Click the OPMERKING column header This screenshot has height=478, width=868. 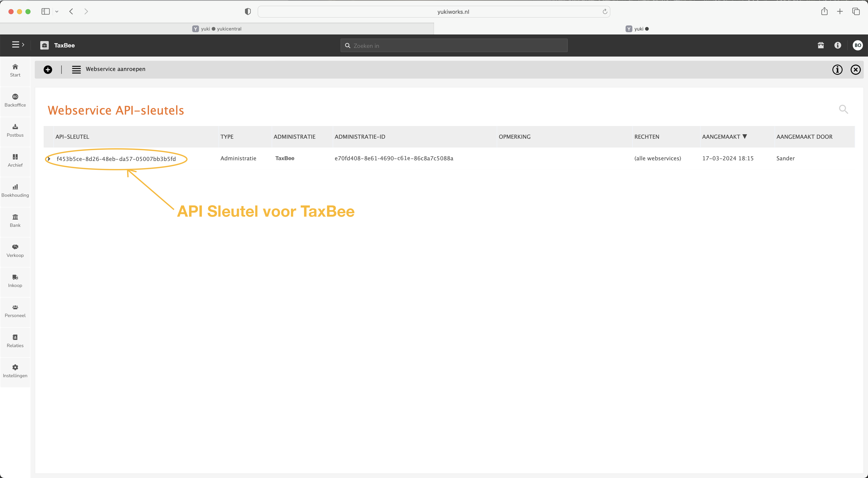point(515,137)
